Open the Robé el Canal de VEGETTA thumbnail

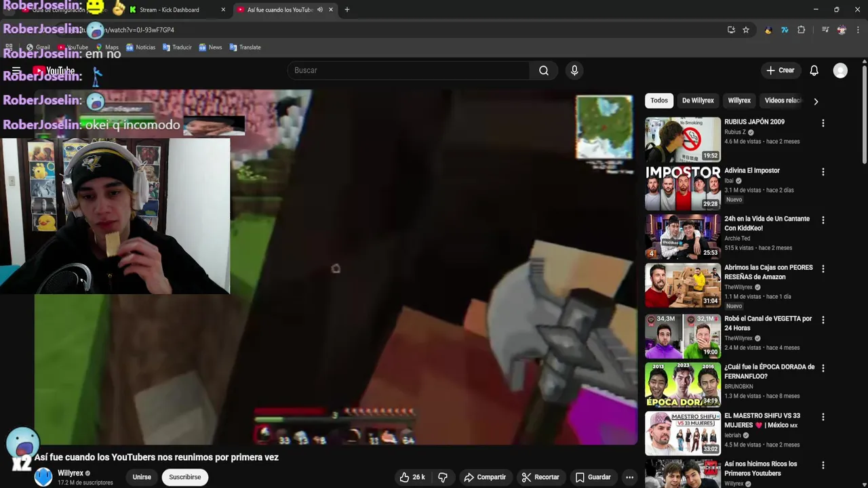coord(683,336)
